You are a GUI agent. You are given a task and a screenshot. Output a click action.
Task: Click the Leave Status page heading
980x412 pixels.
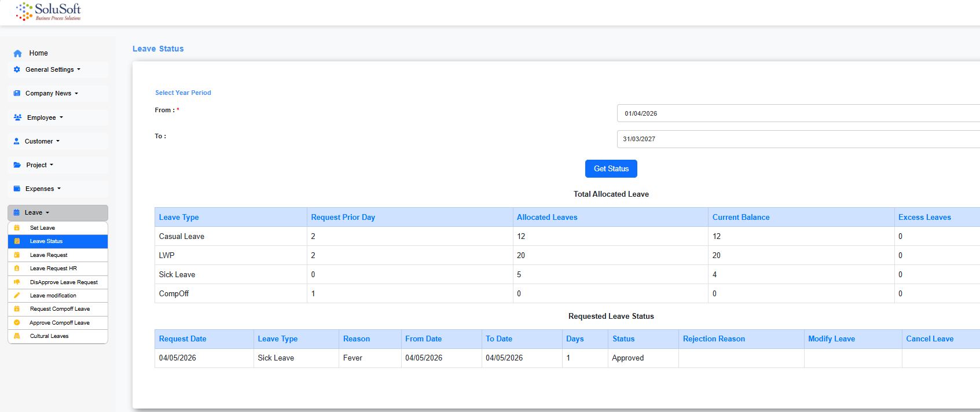point(158,49)
